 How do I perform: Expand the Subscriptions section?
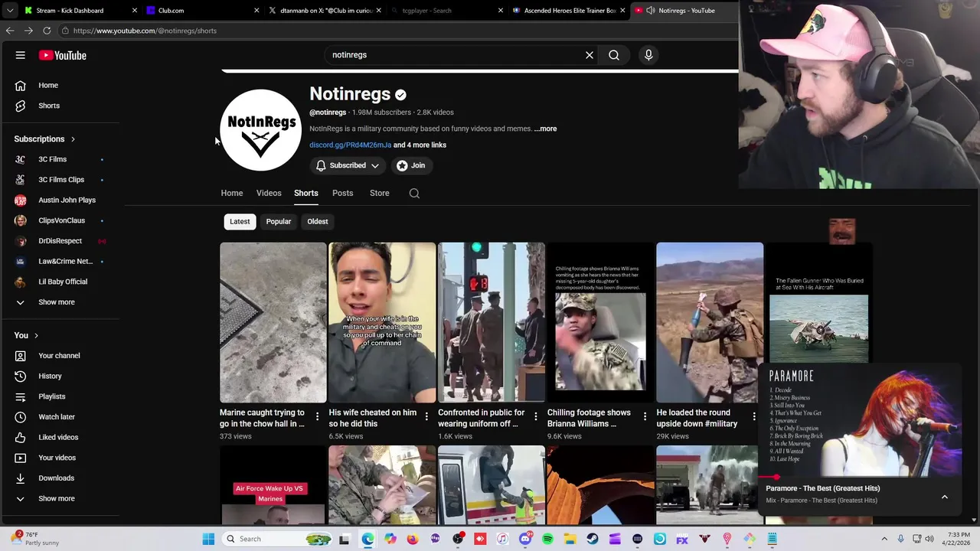tap(44, 139)
